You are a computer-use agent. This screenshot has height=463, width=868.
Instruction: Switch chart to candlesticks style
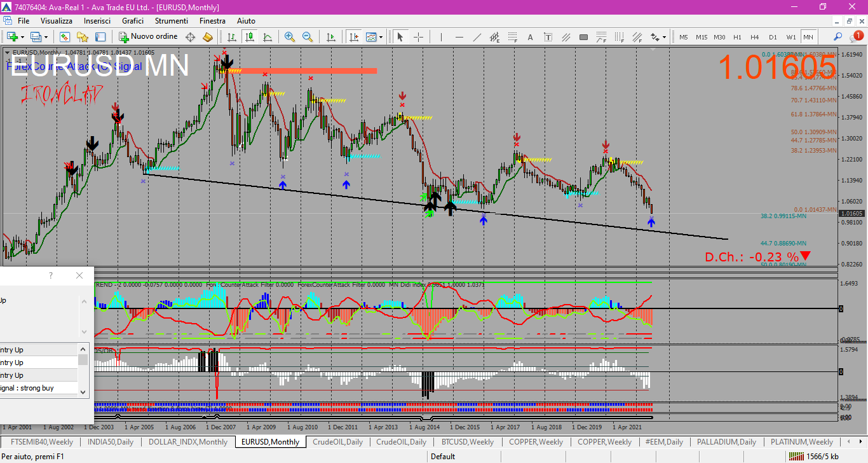tap(250, 37)
